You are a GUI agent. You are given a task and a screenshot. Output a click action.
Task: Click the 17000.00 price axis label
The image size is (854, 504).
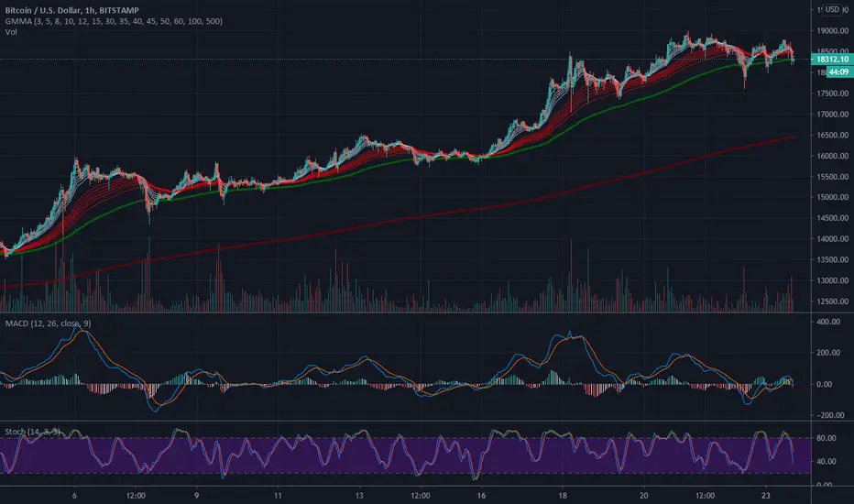coord(832,115)
